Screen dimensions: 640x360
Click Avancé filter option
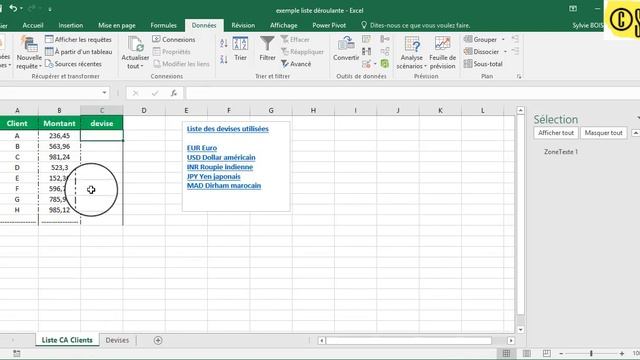coord(296,64)
